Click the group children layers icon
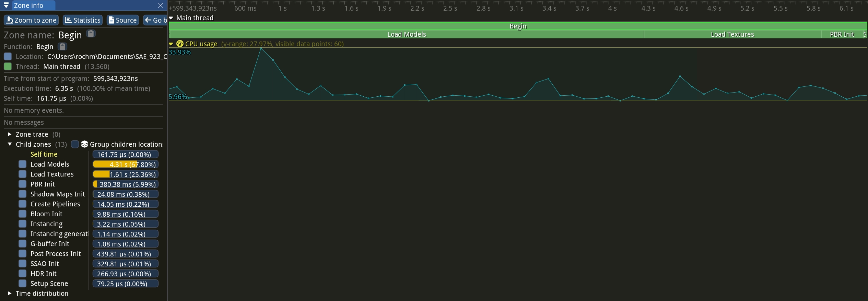The height and width of the screenshot is (301, 868). click(84, 144)
